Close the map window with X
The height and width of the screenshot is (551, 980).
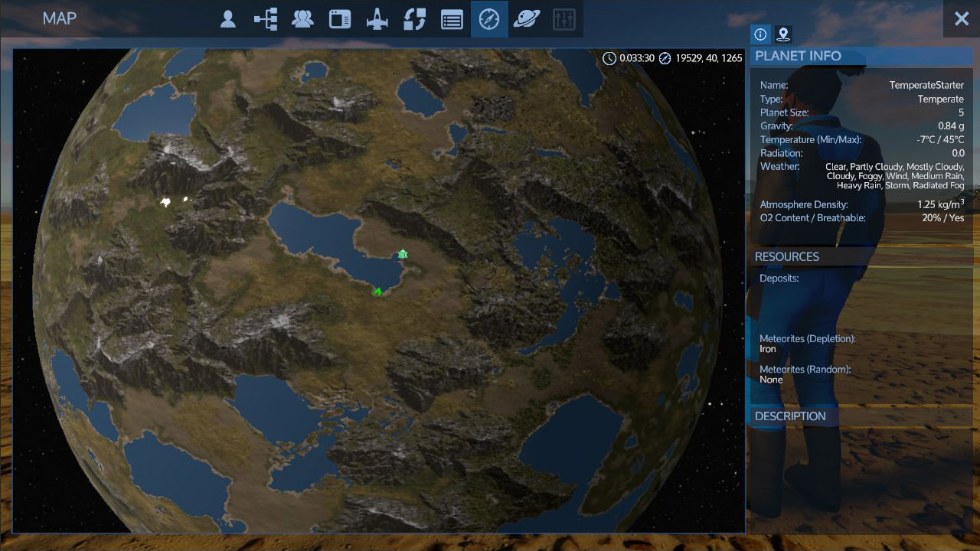point(962,19)
